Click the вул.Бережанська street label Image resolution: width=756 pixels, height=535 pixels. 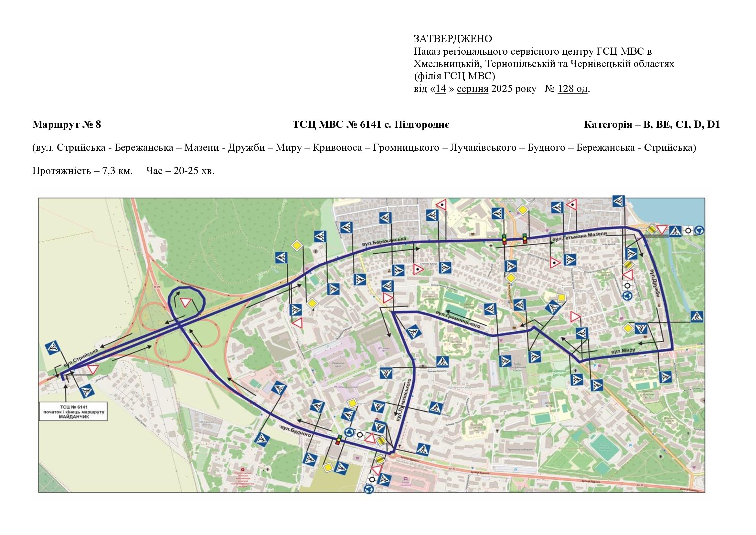point(384,242)
